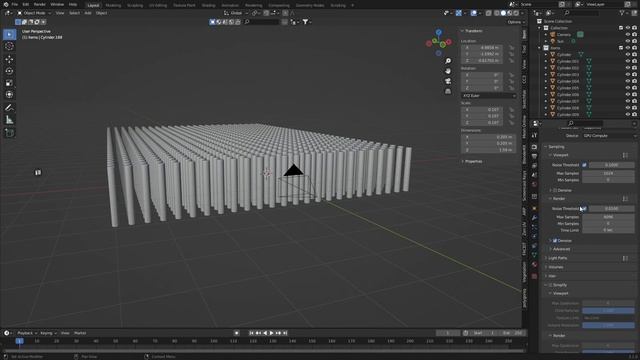
Task: Jump to the timeline start frame
Action: coord(251,333)
